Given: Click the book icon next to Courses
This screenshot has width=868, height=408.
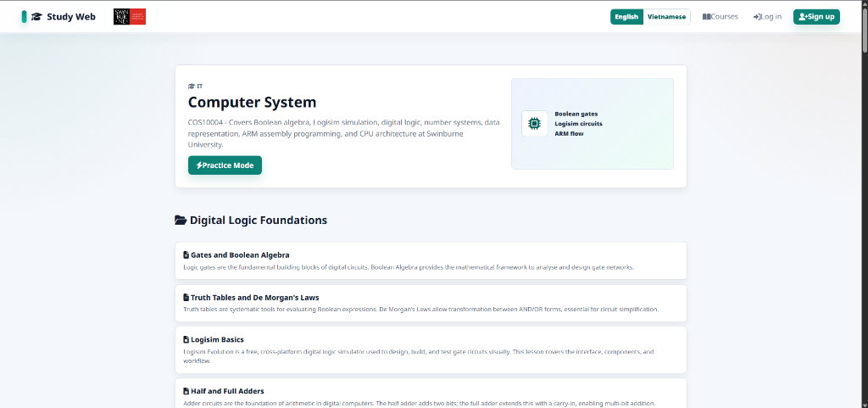Looking at the screenshot, I should point(706,17).
